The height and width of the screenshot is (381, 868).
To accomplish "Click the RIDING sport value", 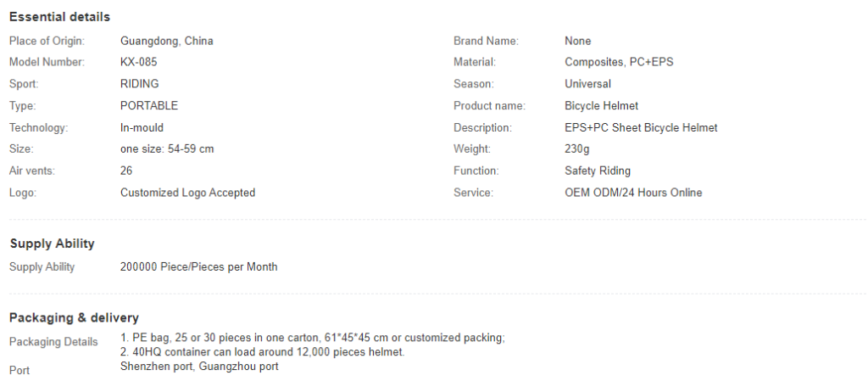I will point(140,84).
